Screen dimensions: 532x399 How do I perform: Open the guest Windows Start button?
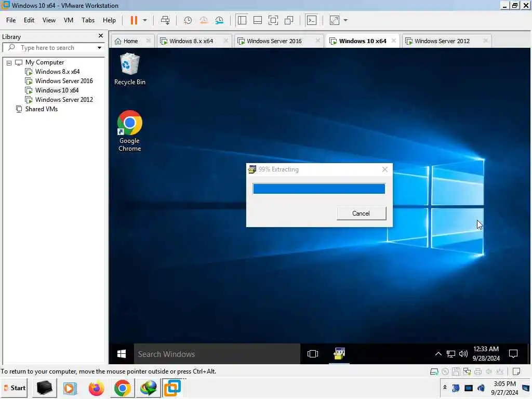click(122, 354)
